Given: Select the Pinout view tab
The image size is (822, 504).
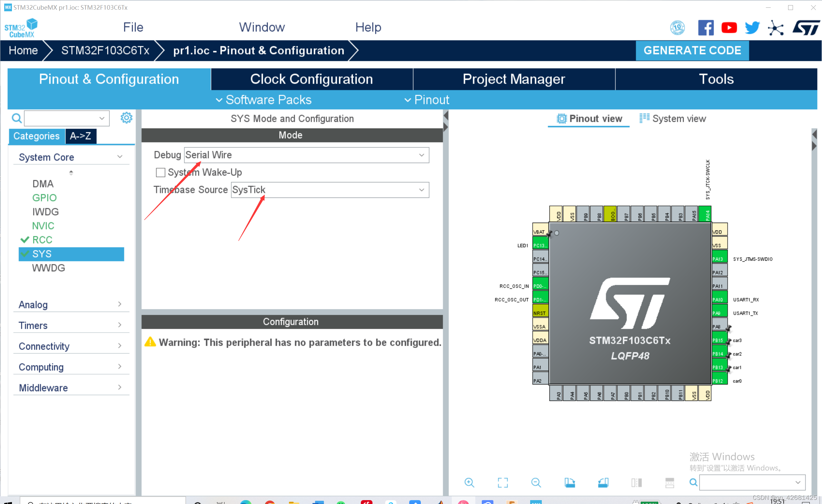Looking at the screenshot, I should [589, 119].
